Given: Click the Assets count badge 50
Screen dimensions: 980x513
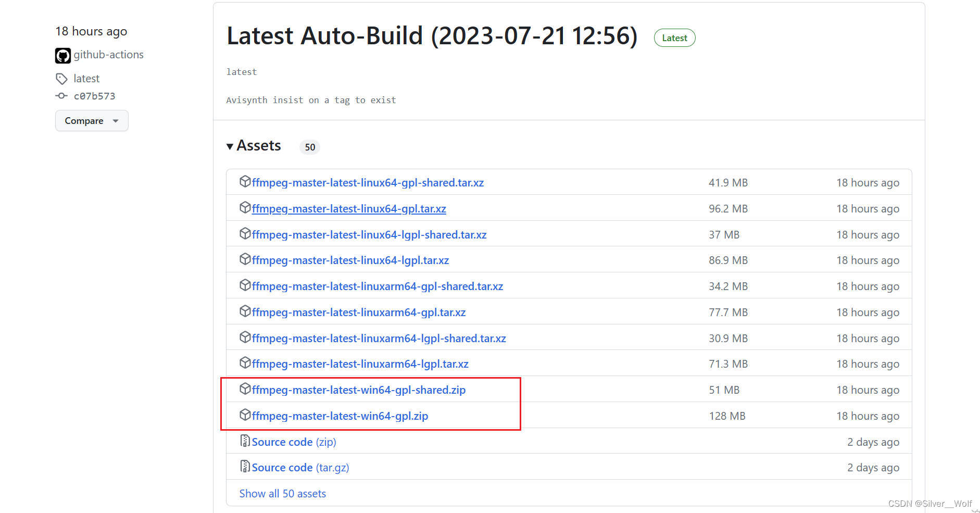Looking at the screenshot, I should click(310, 147).
